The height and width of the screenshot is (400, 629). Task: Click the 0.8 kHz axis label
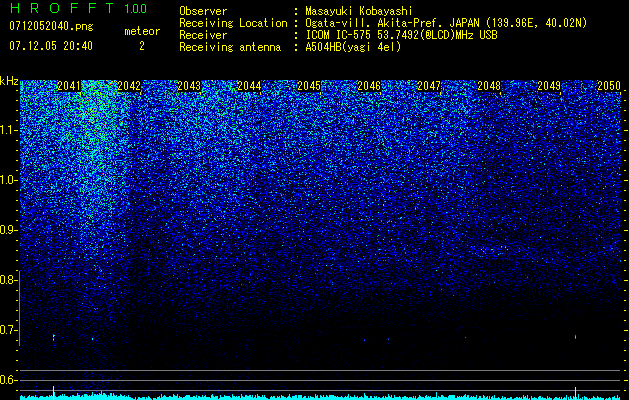coord(7,280)
